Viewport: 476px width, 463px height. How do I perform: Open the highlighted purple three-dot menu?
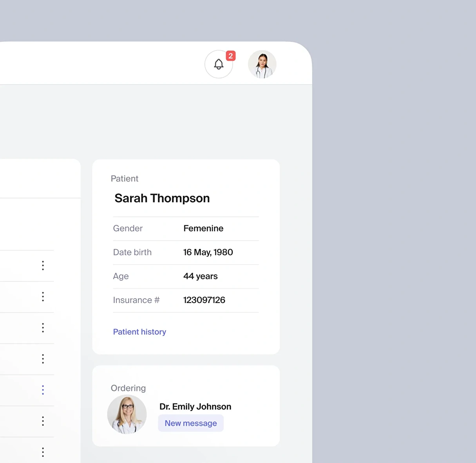click(43, 390)
